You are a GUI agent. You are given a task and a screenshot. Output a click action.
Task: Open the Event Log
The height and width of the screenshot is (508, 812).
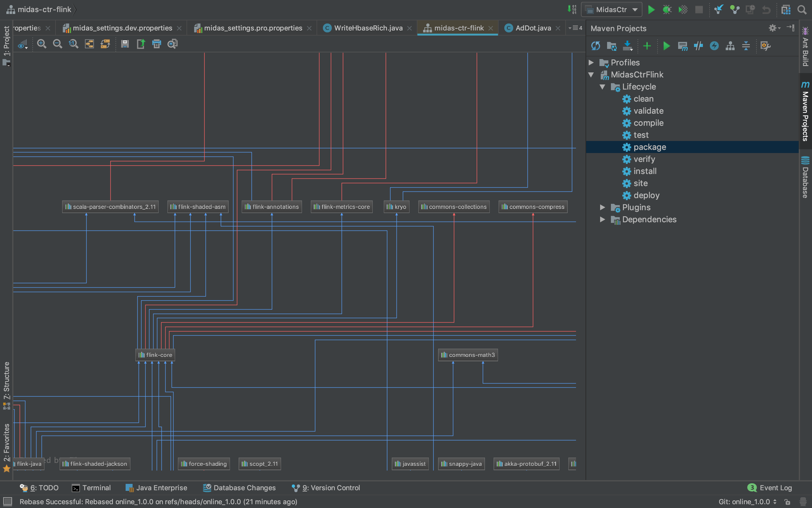[769, 488]
